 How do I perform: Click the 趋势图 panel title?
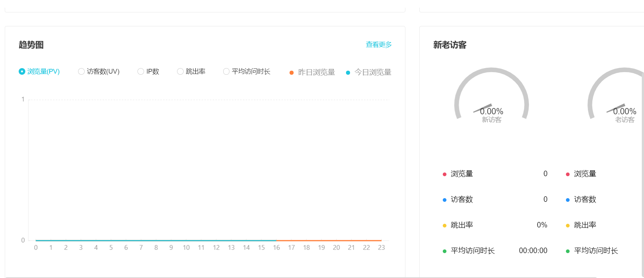31,45
